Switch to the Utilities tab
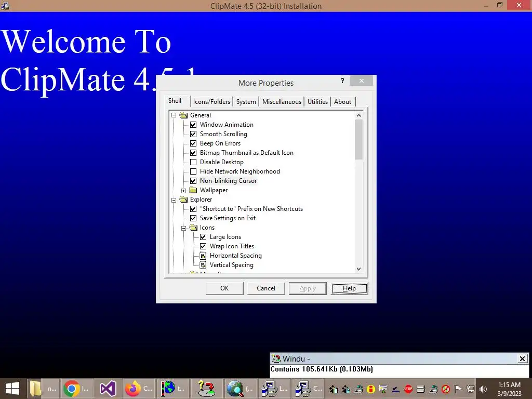Screen dimensions: 532x399 tap(317, 101)
